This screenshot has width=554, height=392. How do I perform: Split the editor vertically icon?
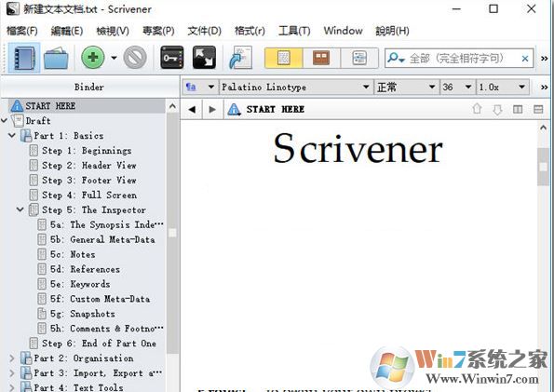518,110
